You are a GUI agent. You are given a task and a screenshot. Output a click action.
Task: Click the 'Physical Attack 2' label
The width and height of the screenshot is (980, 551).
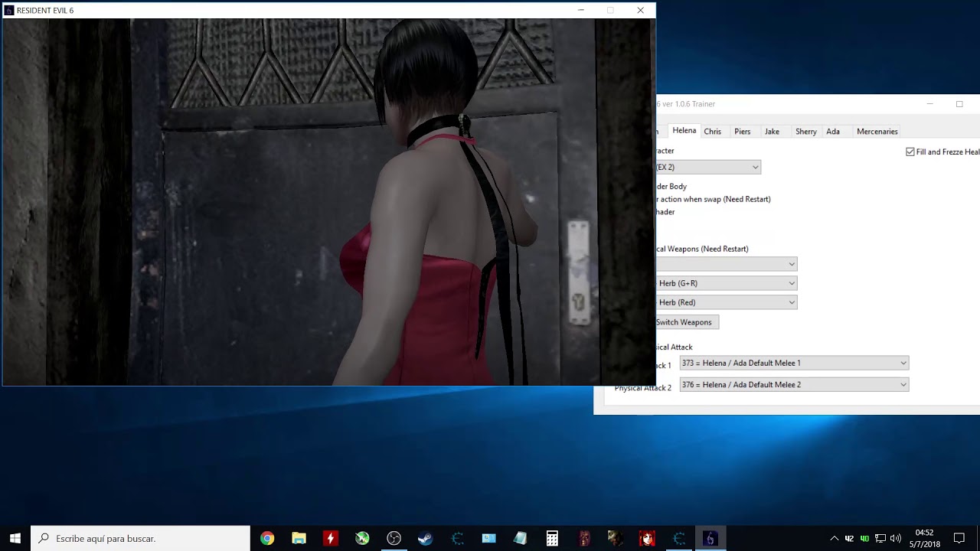(x=643, y=388)
